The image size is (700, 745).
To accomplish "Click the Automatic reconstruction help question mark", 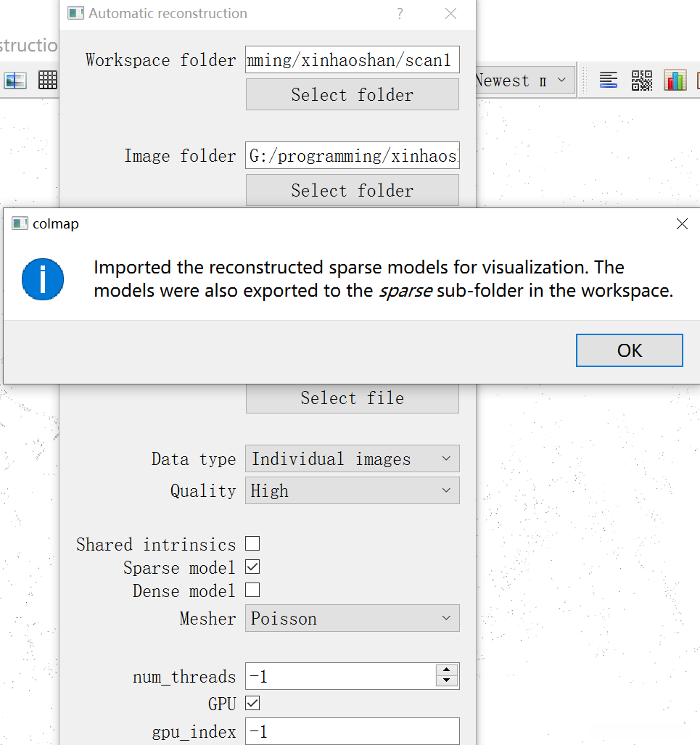I will tap(400, 14).
